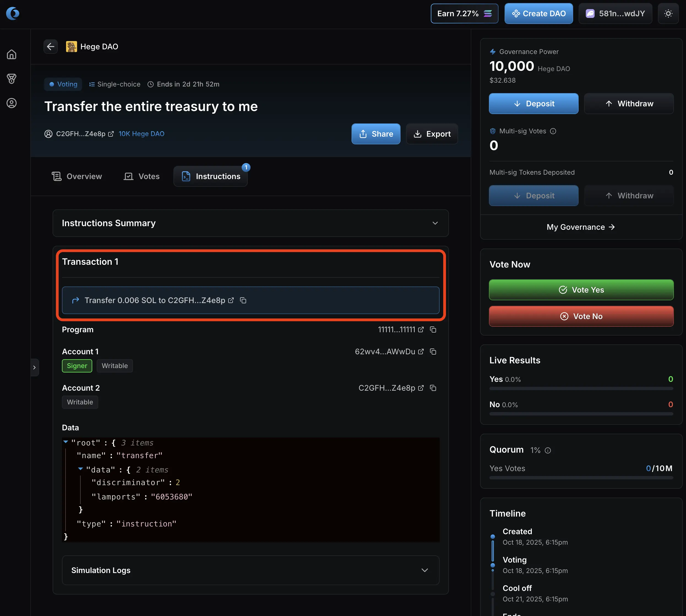Open the home icon in left sidebar
686x616 pixels.
click(12, 55)
